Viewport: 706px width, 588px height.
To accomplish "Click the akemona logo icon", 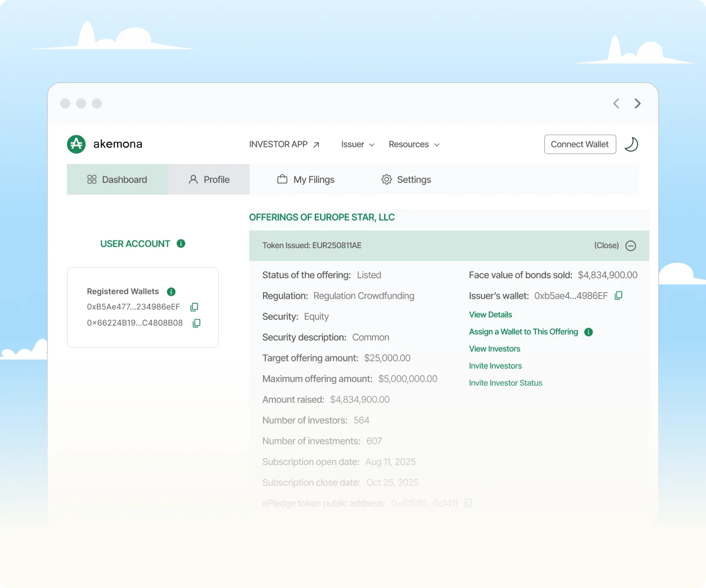I will [x=76, y=144].
